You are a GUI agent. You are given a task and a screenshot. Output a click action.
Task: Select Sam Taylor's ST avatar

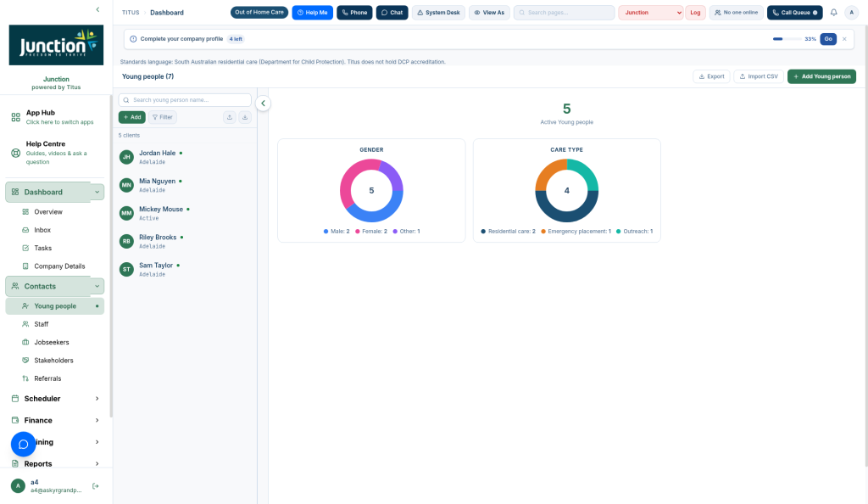pyautogui.click(x=127, y=270)
